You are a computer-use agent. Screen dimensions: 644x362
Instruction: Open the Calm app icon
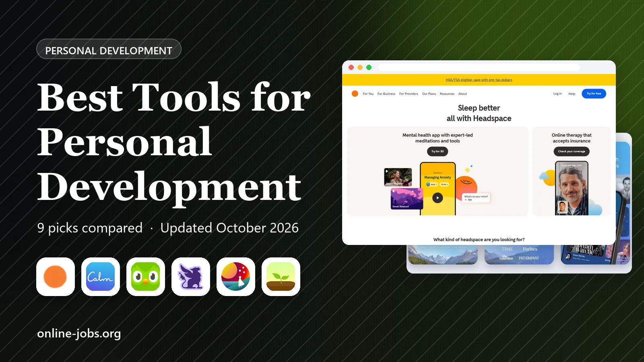coord(101,277)
